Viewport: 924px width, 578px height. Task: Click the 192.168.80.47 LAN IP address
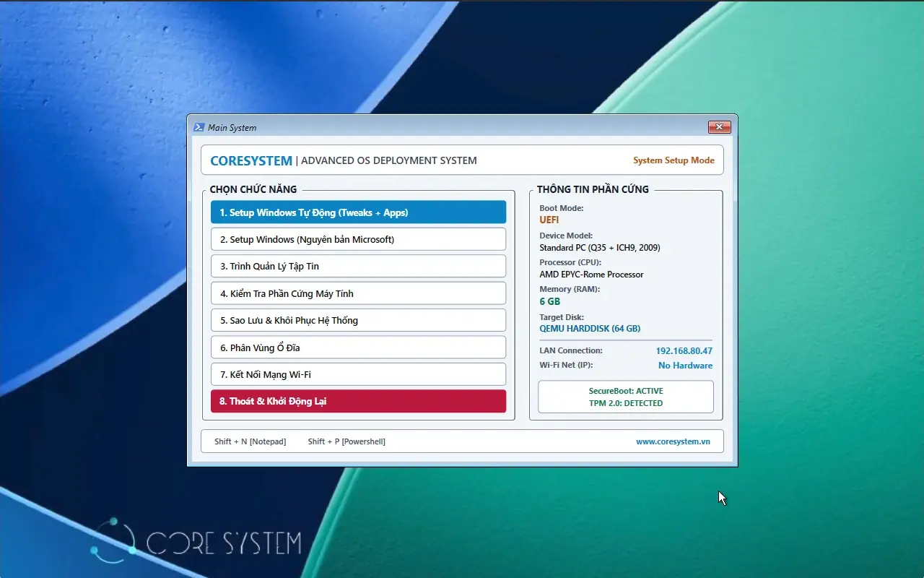click(684, 350)
